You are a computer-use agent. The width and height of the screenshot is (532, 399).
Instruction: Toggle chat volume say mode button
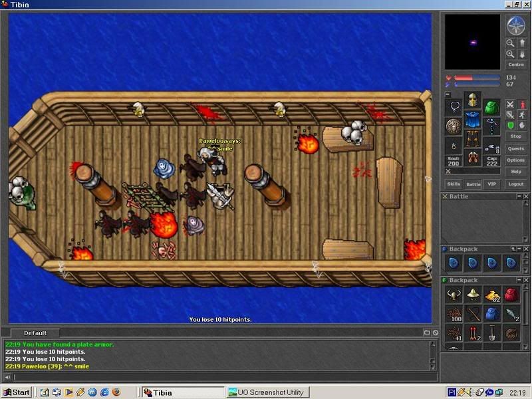[x=7, y=377]
